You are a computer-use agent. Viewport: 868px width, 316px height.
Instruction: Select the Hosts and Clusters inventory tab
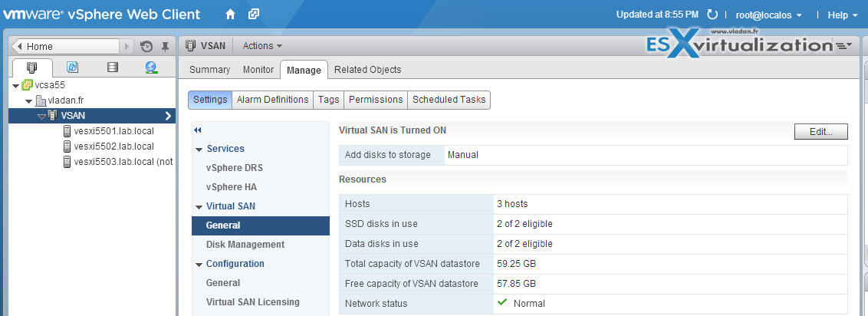pos(32,67)
